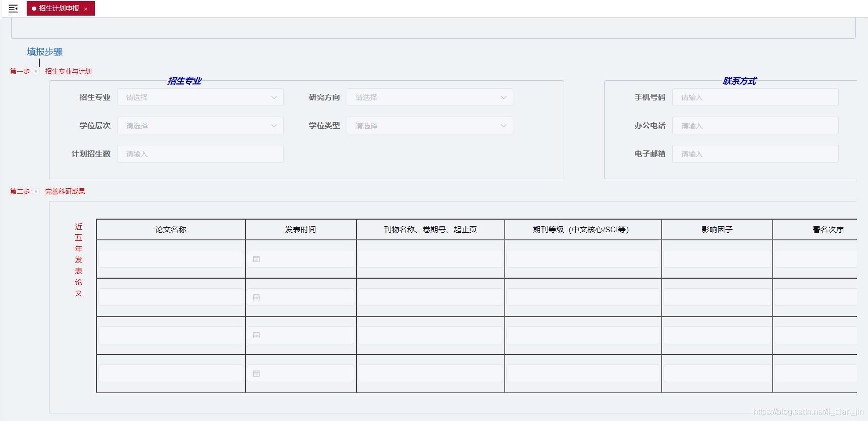This screenshot has width=868, height=421.
Task: Open the 招生专业 dropdown
Action: pyautogui.click(x=200, y=97)
